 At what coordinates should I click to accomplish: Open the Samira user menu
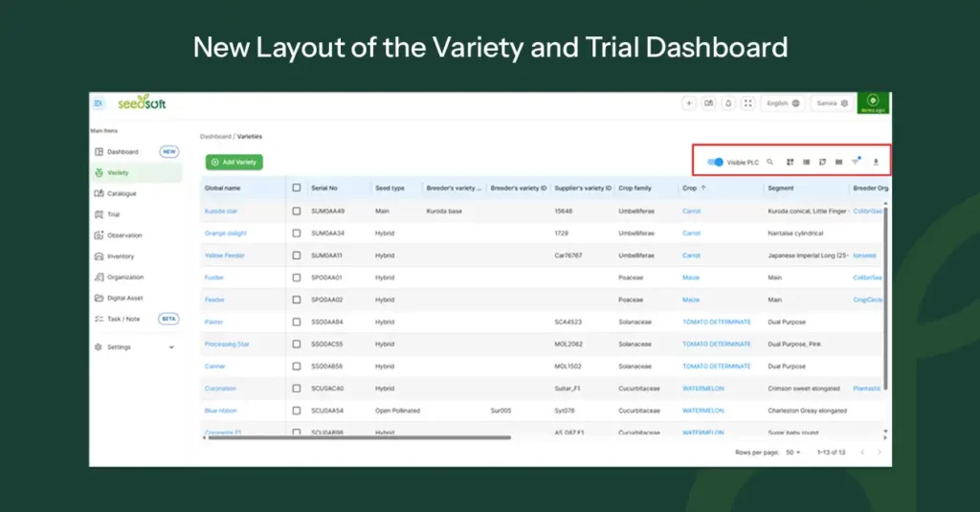pyautogui.click(x=832, y=103)
